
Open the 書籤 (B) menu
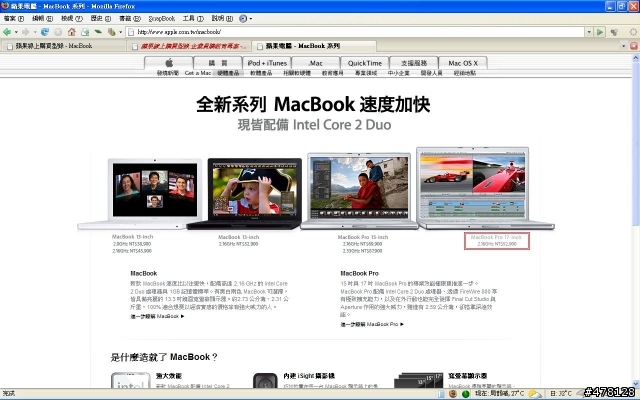[129, 18]
